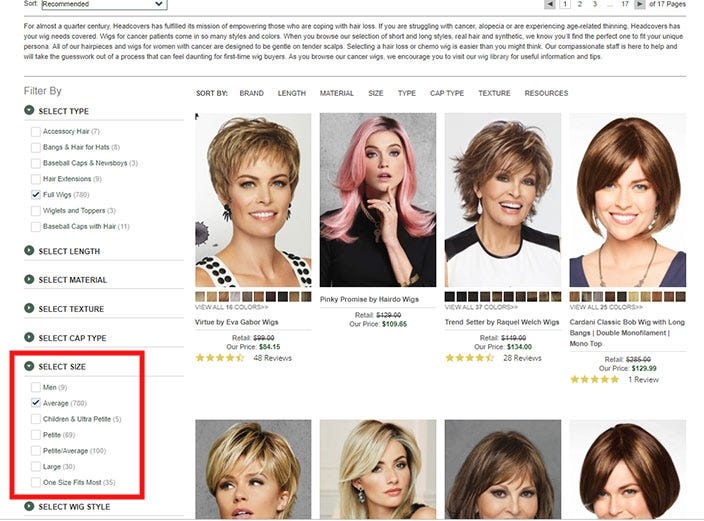The height and width of the screenshot is (521, 704).
Task: Pick first color swatch under Cardani Bob wig
Action: click(575, 296)
